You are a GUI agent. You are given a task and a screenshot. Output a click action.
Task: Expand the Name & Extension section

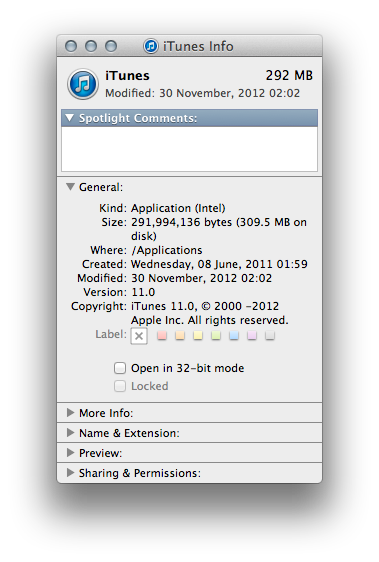71,433
